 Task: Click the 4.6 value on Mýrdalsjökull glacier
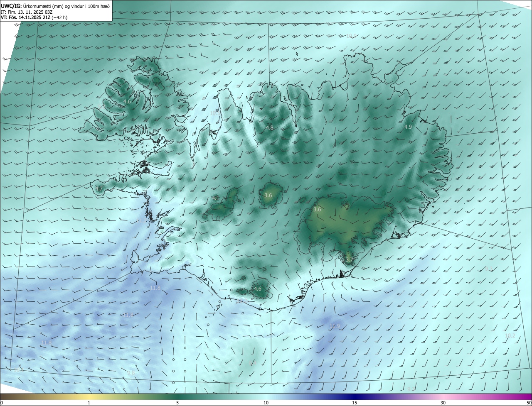point(258,289)
